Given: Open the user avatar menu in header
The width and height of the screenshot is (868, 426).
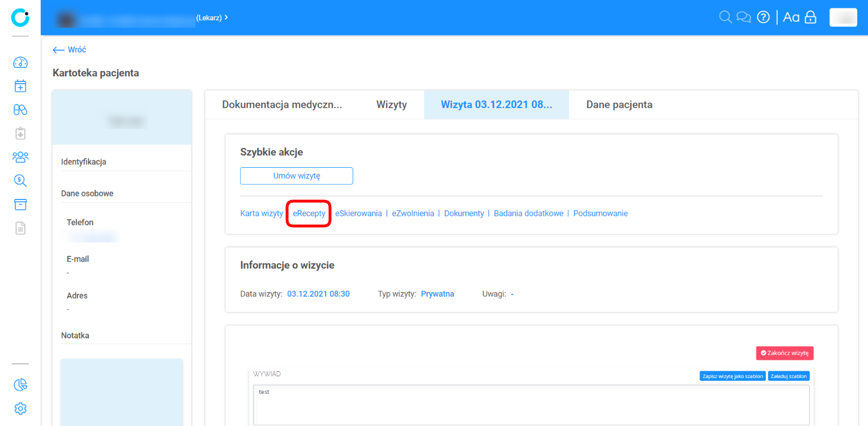Looking at the screenshot, I should 844,18.
